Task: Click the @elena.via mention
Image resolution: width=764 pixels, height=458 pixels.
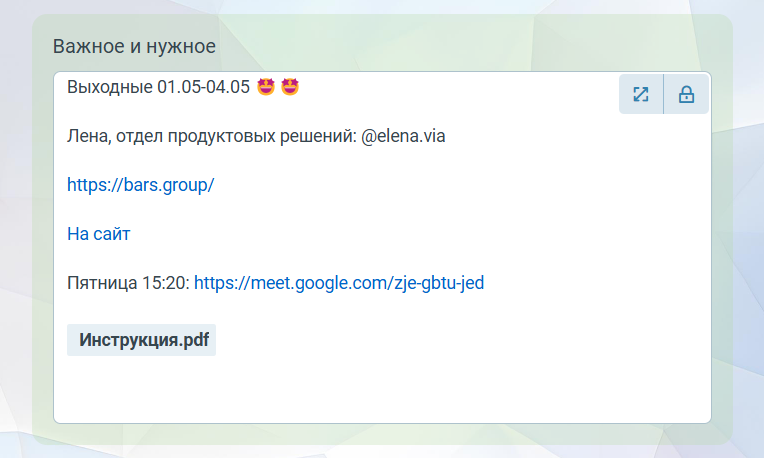Action: (x=403, y=136)
